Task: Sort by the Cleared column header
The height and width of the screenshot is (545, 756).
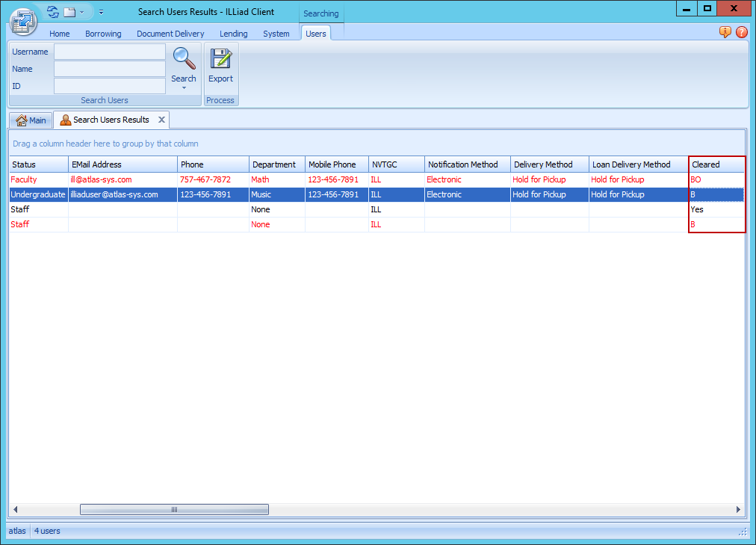Action: [x=716, y=164]
